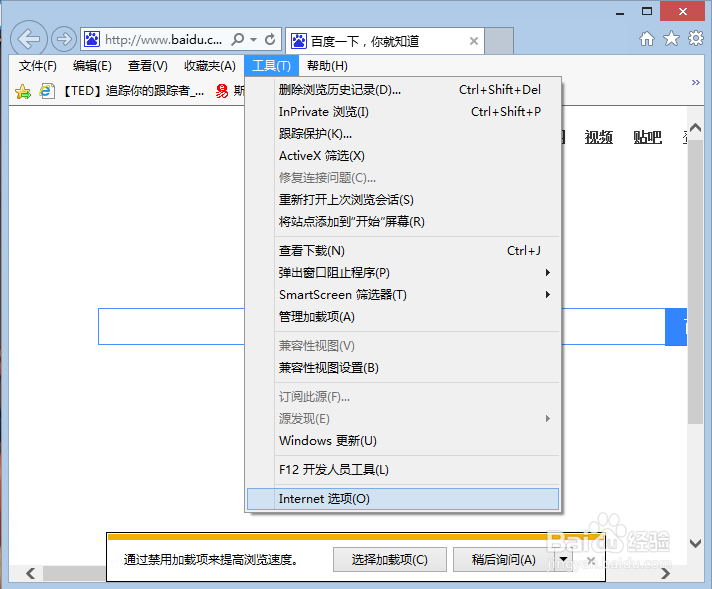Click 稍后询问(A) button
Viewport: 712px width, 589px height.
coord(504,559)
